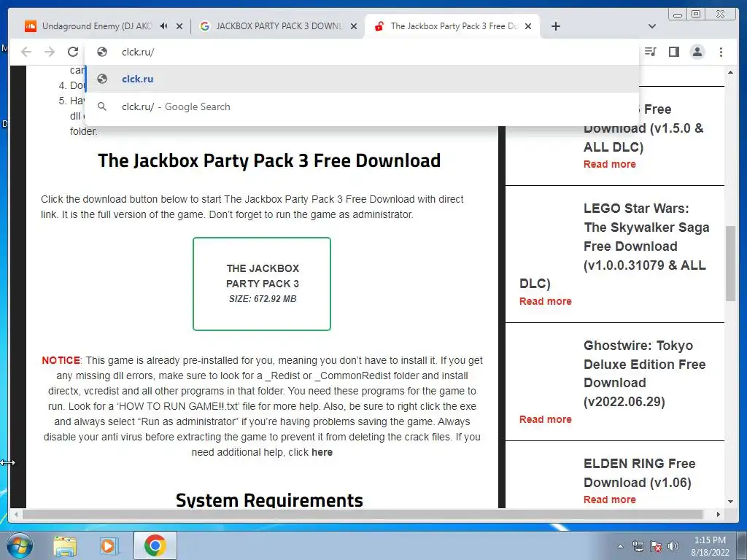Launch Windows Media Player from taskbar
747x560 pixels.
coord(108,545)
